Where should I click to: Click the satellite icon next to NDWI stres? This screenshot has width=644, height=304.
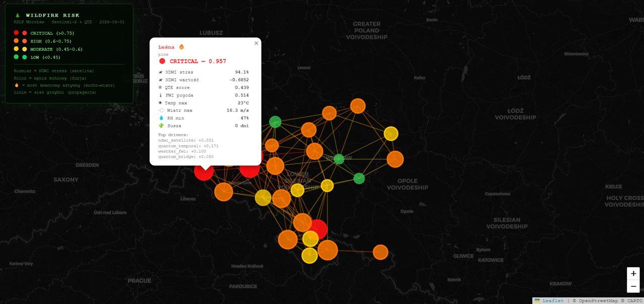[x=160, y=72]
